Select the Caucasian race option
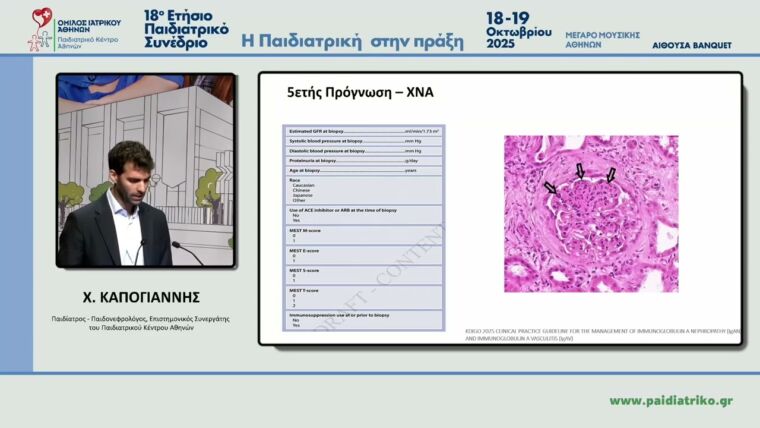 [x=303, y=186]
